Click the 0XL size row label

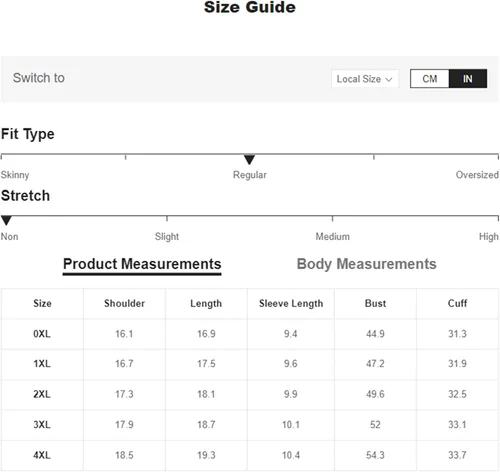[x=42, y=334]
